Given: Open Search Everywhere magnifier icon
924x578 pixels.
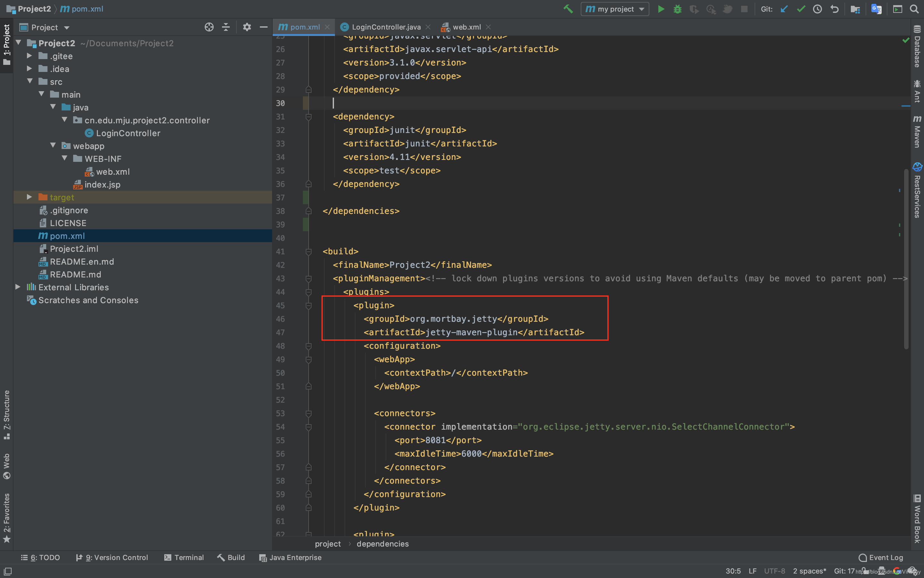Looking at the screenshot, I should tap(914, 9).
